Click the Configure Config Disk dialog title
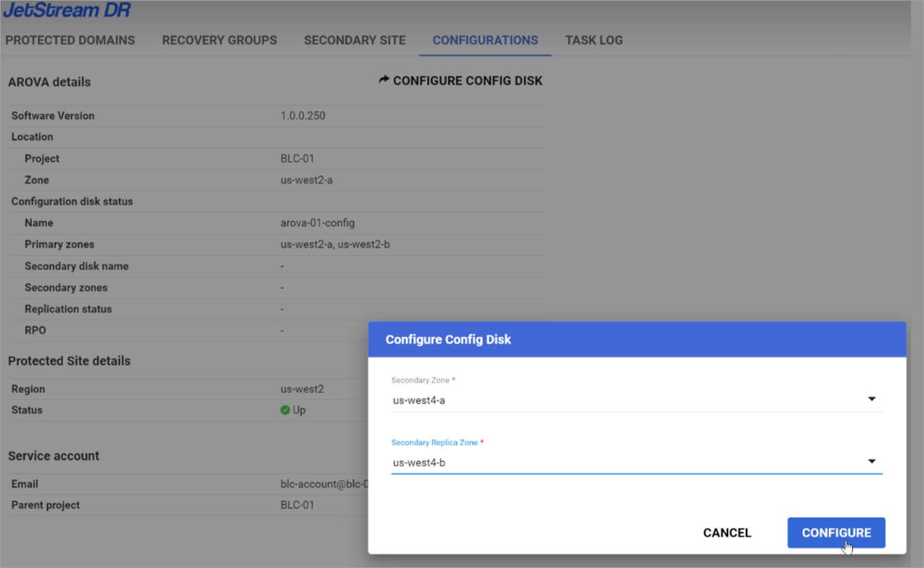The height and width of the screenshot is (568, 924). (x=448, y=340)
